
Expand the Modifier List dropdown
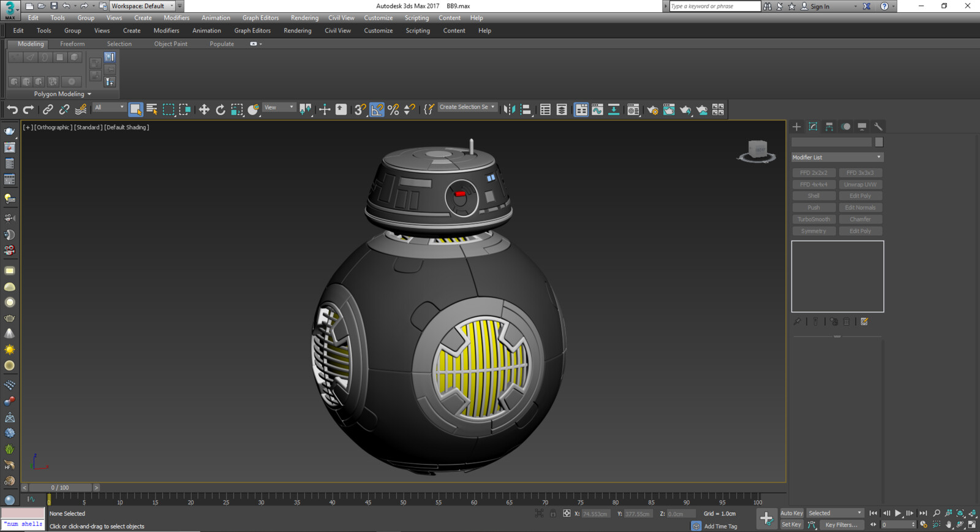click(837, 158)
